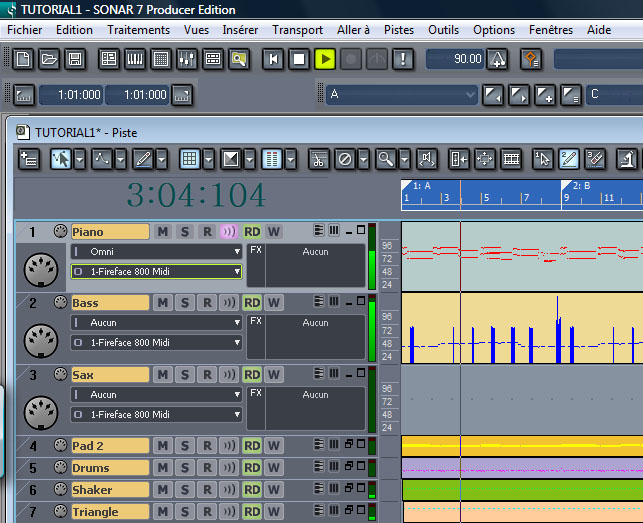Viewport: 643px width, 523px height.
Task: Insert new track icon in Piste toolbar
Action: click(29, 159)
